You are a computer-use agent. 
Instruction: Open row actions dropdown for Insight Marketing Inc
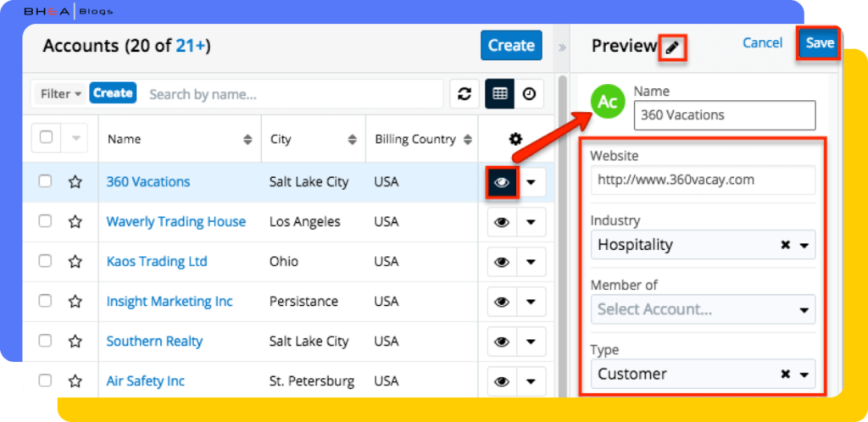(x=531, y=302)
